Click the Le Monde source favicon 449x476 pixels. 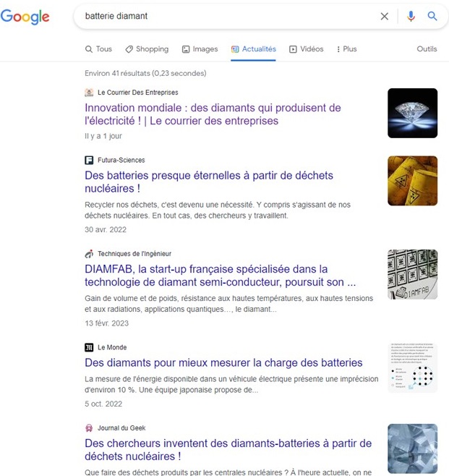[89, 347]
